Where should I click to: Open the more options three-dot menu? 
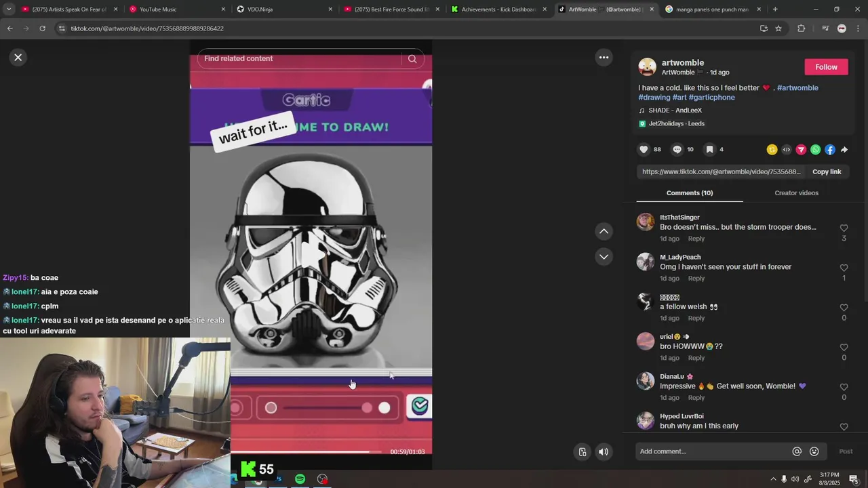pos(604,58)
